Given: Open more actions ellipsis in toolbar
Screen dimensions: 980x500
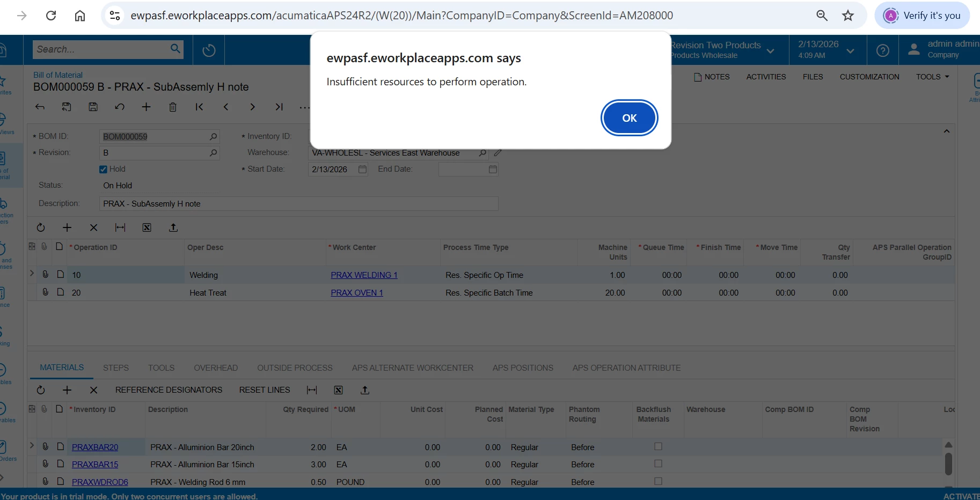Looking at the screenshot, I should (304, 107).
